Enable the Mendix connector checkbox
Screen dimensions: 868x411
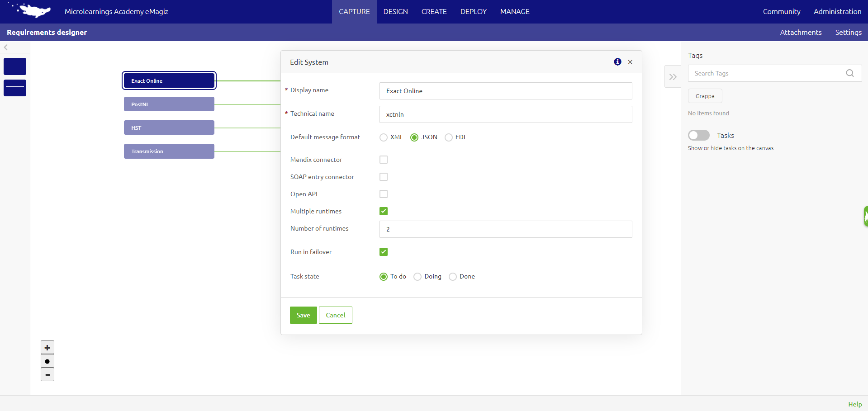point(384,159)
